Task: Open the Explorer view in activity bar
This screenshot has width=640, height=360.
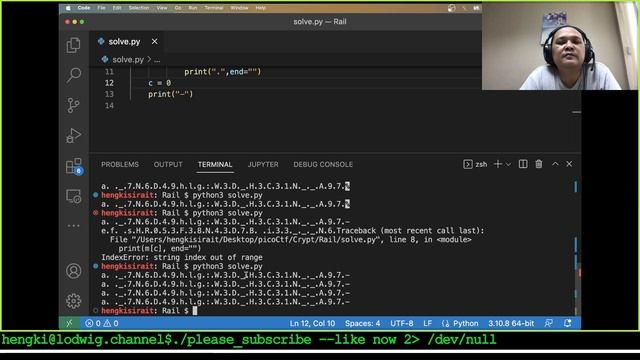Action: 73,45
